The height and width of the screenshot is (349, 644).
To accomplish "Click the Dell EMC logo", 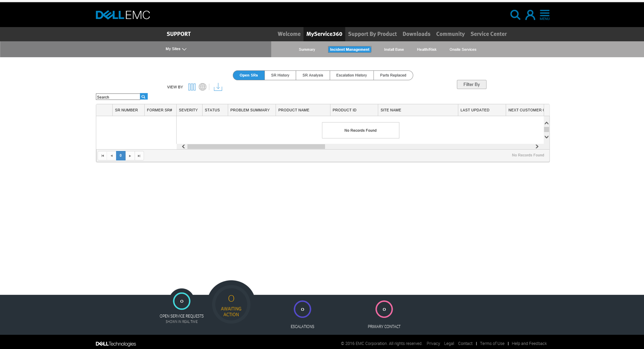I will tap(123, 15).
